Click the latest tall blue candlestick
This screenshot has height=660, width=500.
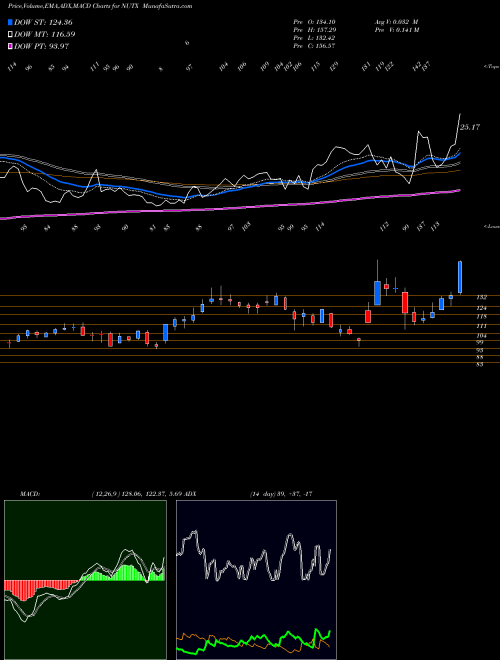click(x=460, y=277)
